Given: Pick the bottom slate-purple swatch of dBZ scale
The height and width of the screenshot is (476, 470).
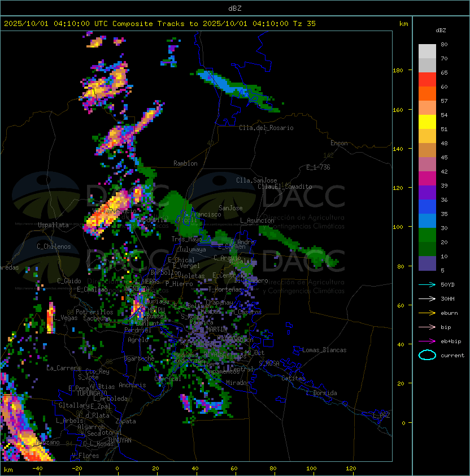Looking at the screenshot, I should coord(427,263).
